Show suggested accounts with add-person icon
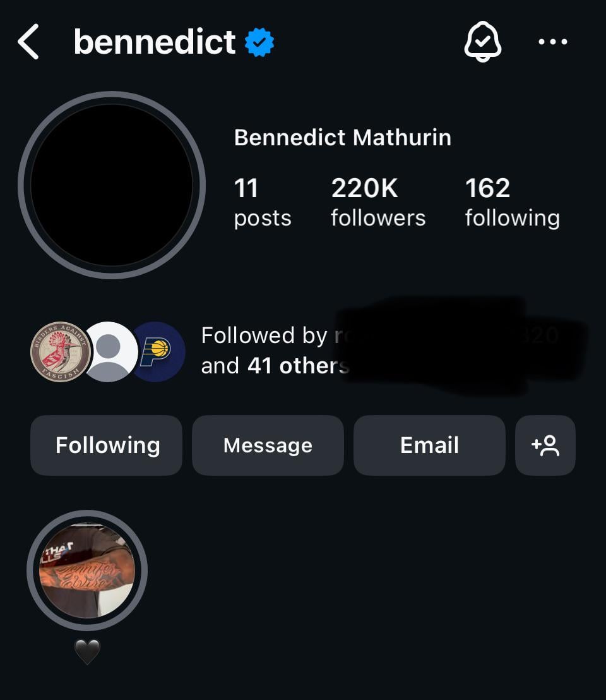This screenshot has width=606, height=700. [545, 445]
